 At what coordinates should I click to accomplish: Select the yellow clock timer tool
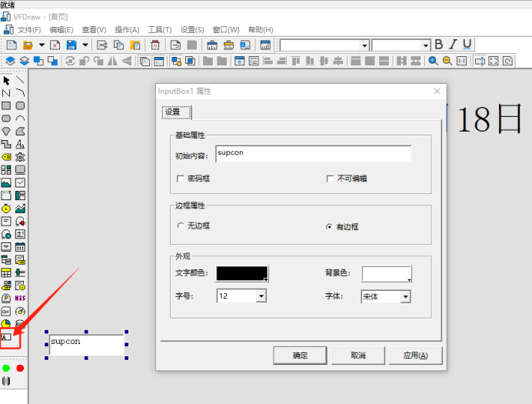point(6,209)
